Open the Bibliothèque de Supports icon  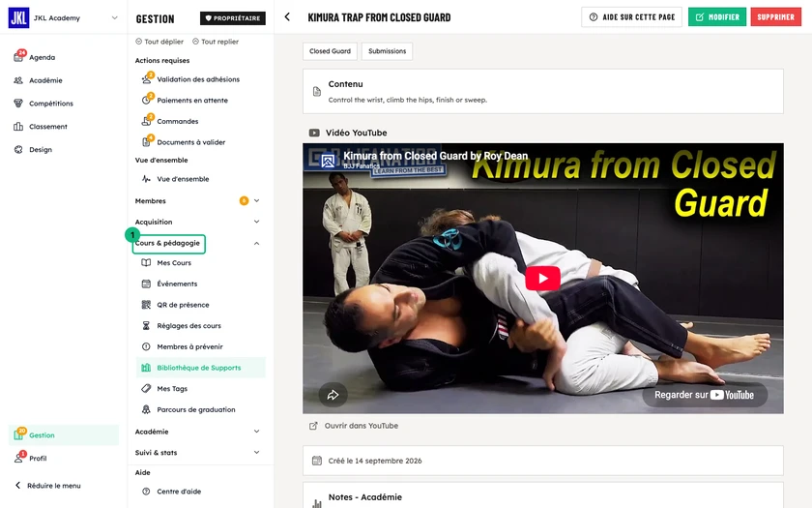click(x=147, y=368)
